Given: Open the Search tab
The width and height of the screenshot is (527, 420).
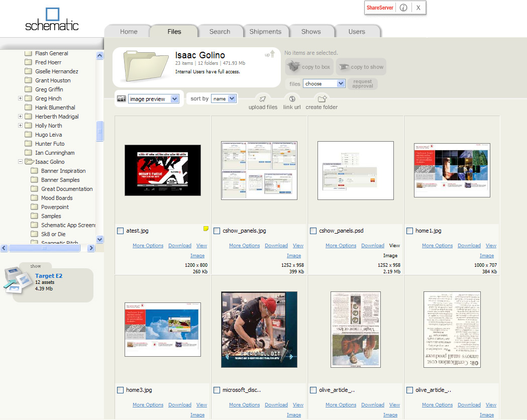Looking at the screenshot, I should point(220,32).
